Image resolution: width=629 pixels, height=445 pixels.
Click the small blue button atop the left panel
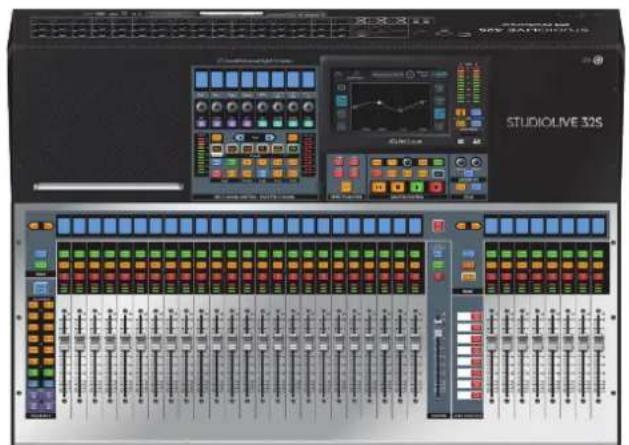[40, 254]
